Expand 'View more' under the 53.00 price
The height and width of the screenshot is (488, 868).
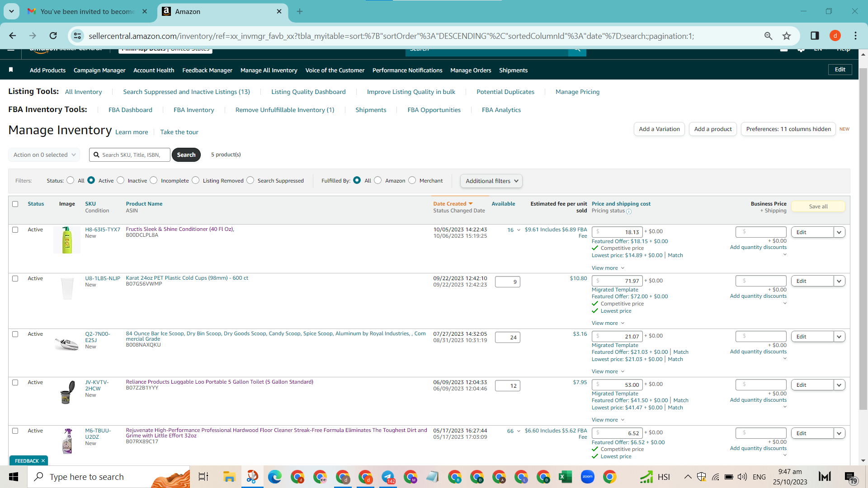click(608, 420)
